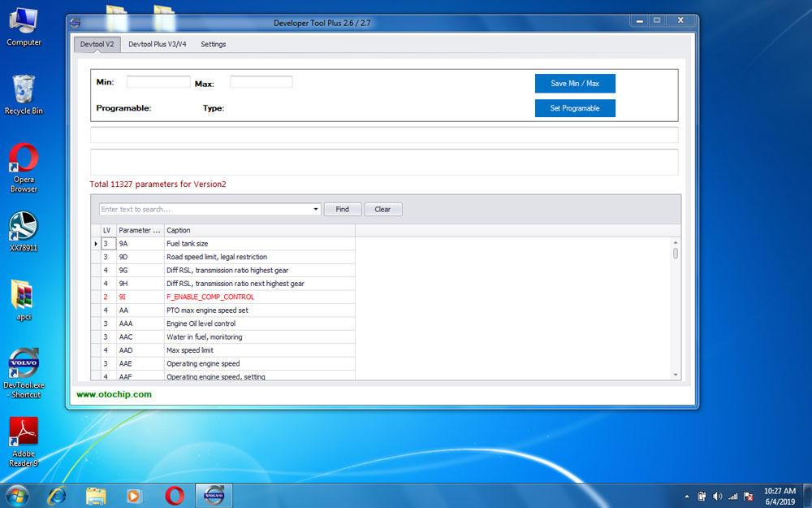Screen dimensions: 812x508
Task: Click the parameter list vertical scrollbar thumb
Action: [x=676, y=254]
